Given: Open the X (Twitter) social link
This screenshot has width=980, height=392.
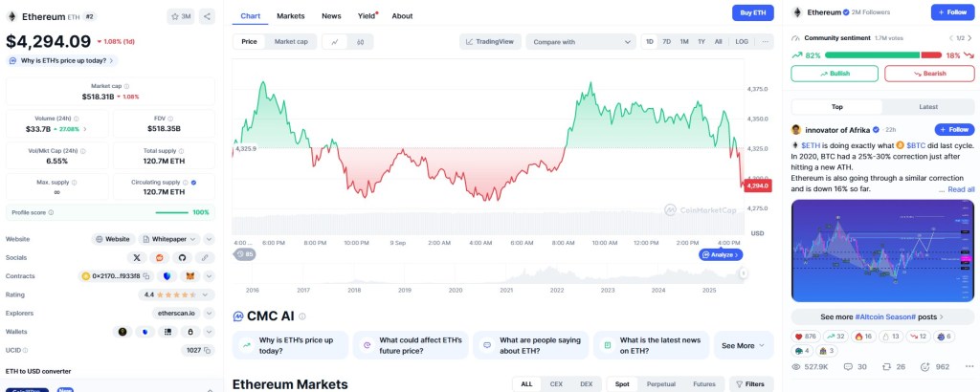Looking at the screenshot, I should [x=137, y=257].
